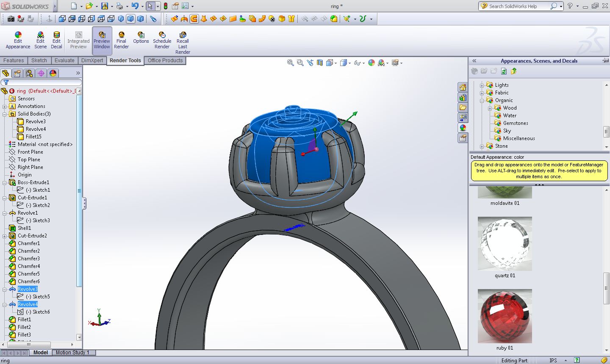610x364 pixels.
Task: Click the Rebuild traffic light icon
Action: point(166,6)
